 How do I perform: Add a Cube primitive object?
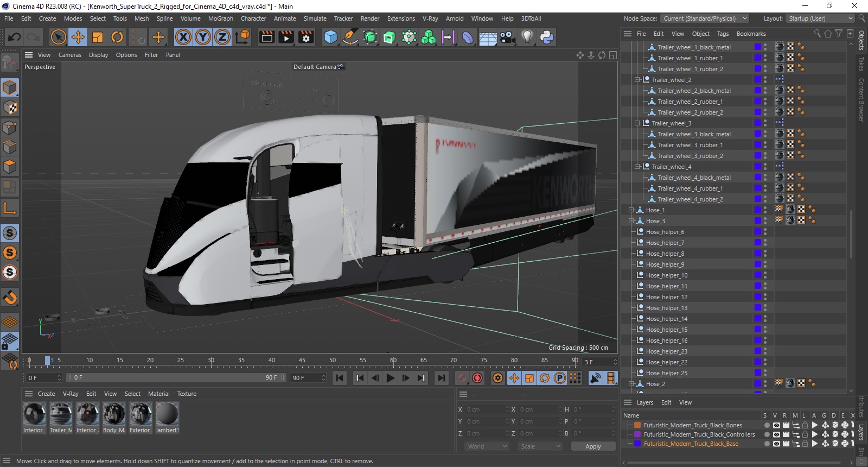(x=330, y=37)
